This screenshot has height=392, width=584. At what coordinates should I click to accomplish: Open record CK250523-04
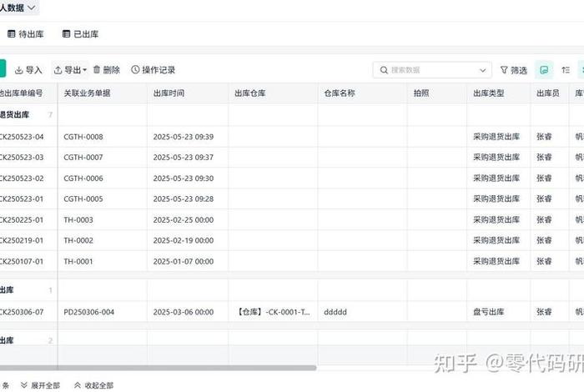[x=22, y=137]
